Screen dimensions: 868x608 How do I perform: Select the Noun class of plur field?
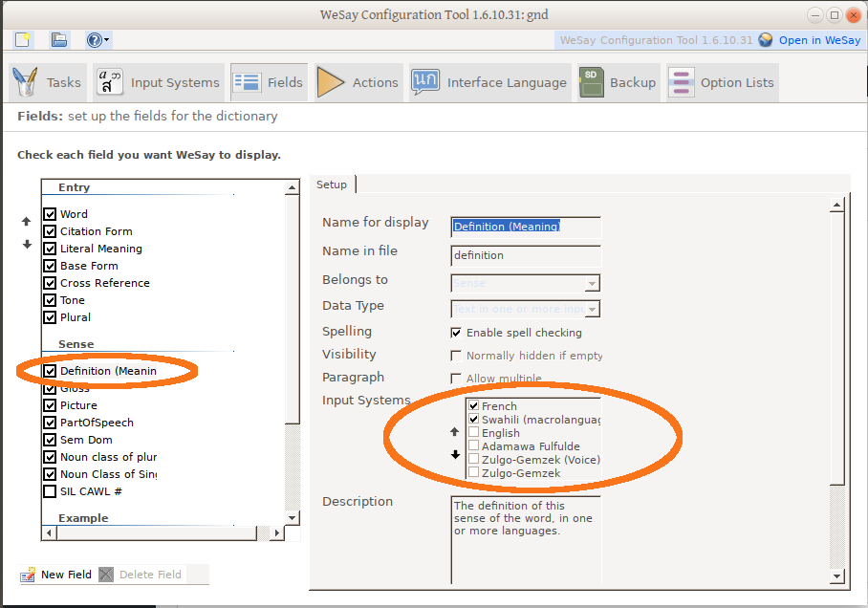pyautogui.click(x=109, y=457)
